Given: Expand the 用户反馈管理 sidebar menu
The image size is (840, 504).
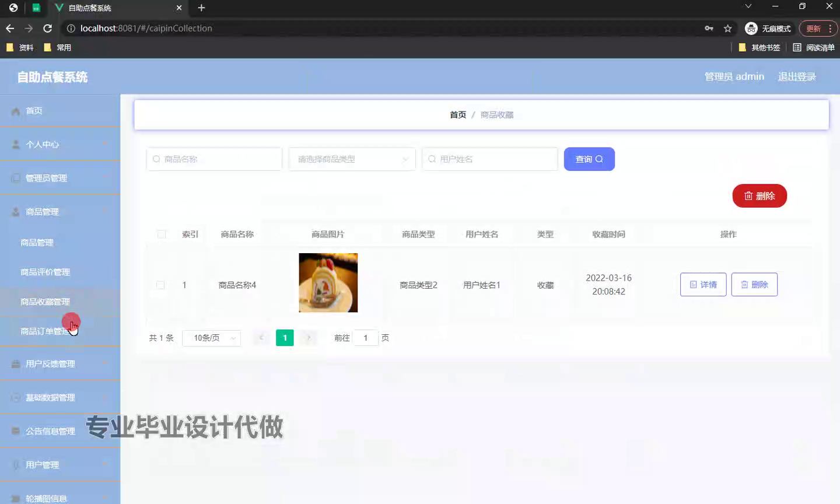Looking at the screenshot, I should pos(60,364).
